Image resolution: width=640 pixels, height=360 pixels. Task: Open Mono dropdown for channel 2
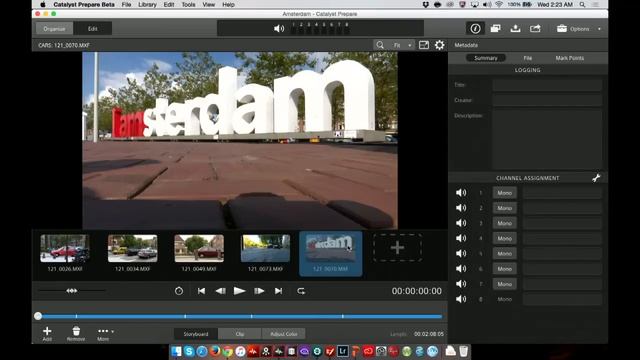(504, 208)
